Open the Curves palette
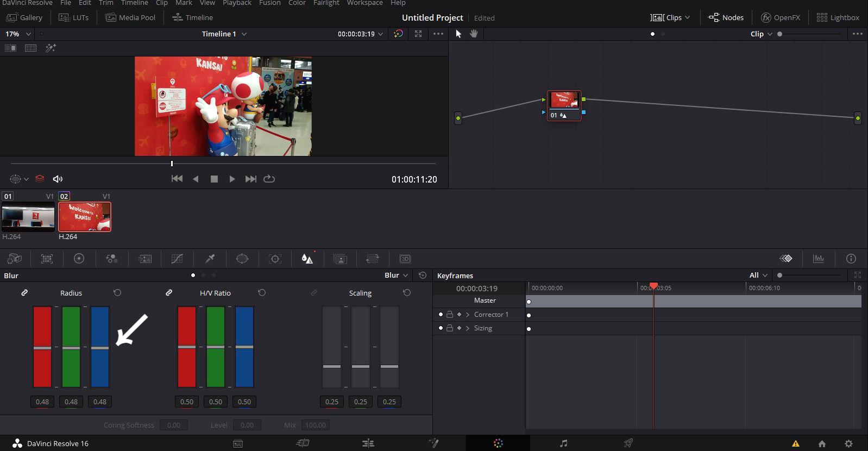The height and width of the screenshot is (451, 868). 177,259
